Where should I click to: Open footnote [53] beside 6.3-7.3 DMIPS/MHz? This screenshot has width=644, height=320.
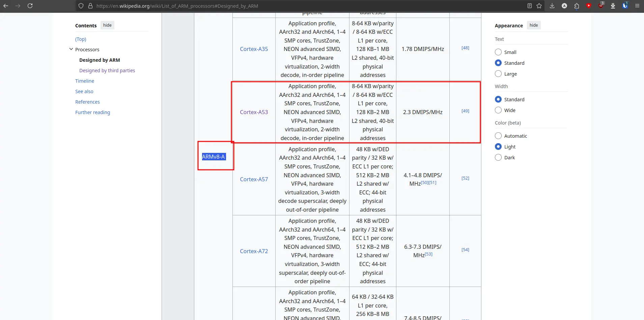point(428,254)
